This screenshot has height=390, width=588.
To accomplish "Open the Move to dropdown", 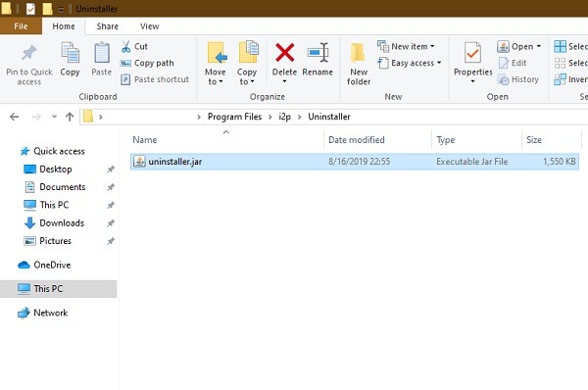I will click(x=216, y=64).
